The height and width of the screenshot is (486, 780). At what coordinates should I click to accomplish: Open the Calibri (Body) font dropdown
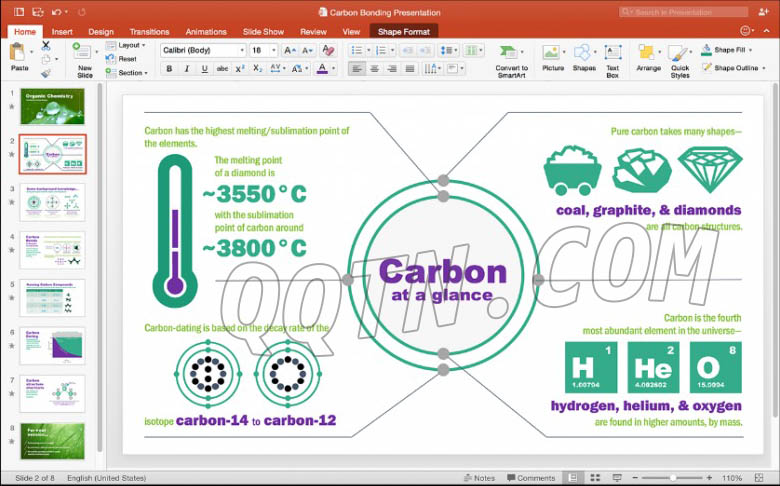[x=203, y=50]
